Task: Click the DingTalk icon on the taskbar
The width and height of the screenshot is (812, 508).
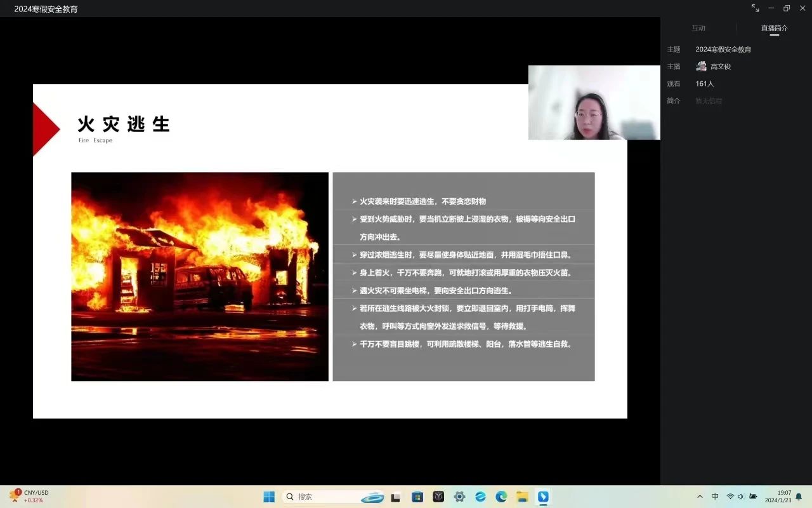Action: [x=543, y=497]
